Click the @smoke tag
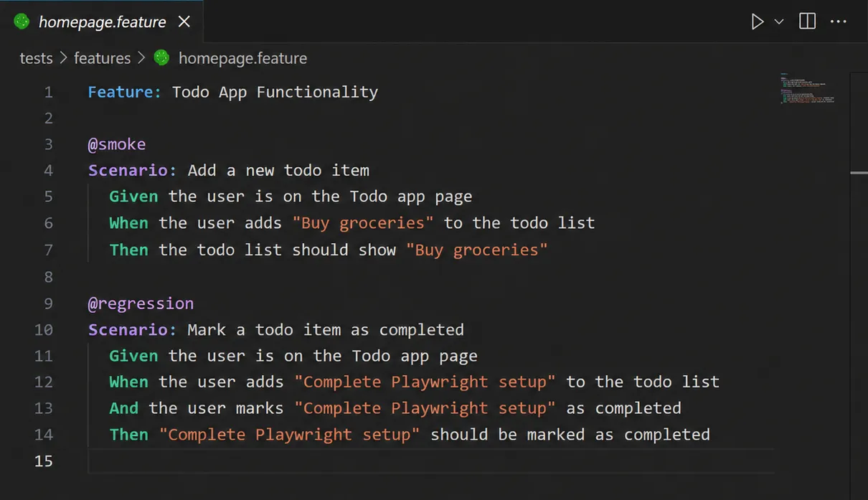Viewport: 868px width, 500px height. (117, 144)
